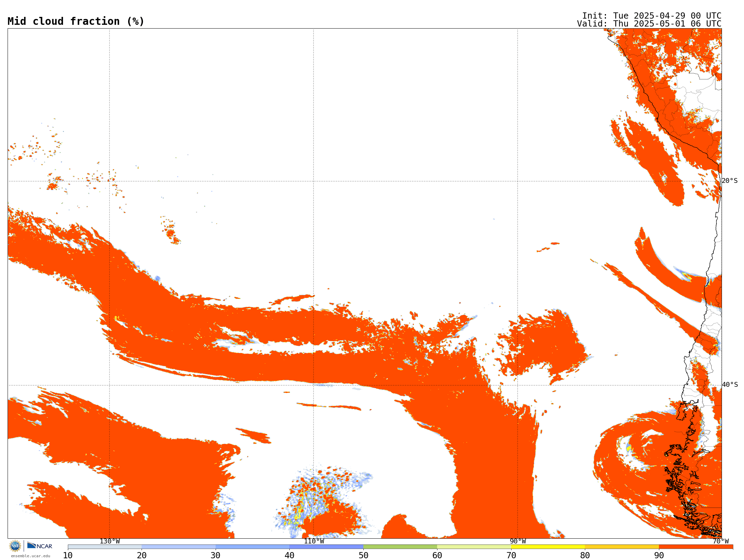This screenshot has width=744, height=560.
Task: Click the 130°W longitude label
Action: [110, 541]
